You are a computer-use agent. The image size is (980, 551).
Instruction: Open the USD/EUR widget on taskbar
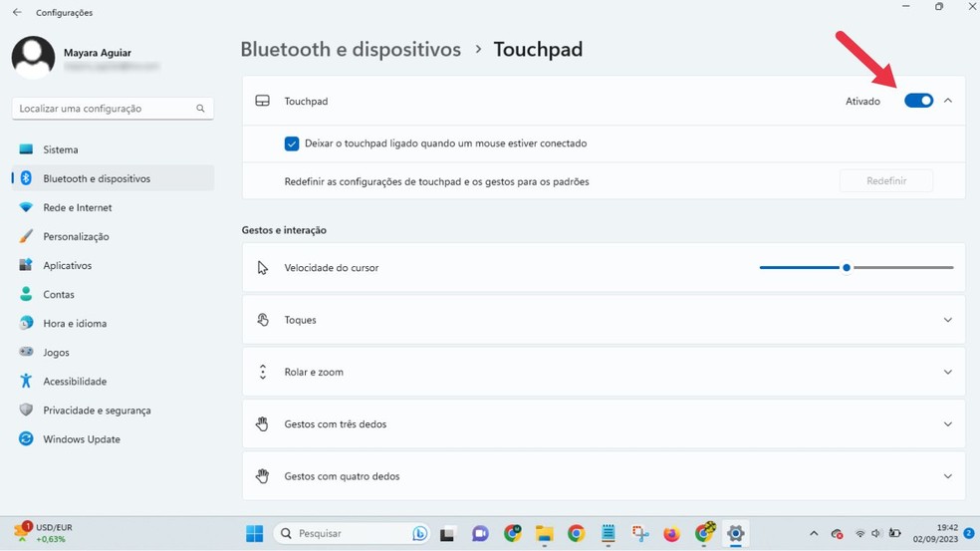[x=44, y=533]
